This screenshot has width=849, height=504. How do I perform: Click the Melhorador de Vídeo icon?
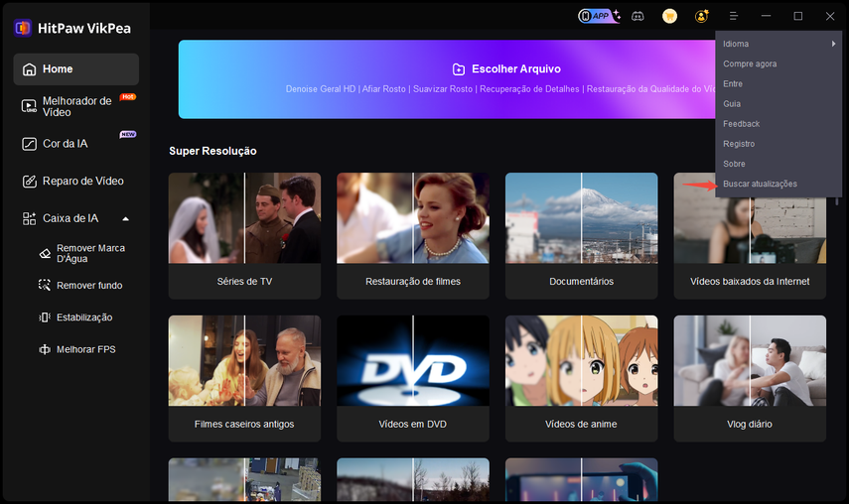click(x=29, y=106)
